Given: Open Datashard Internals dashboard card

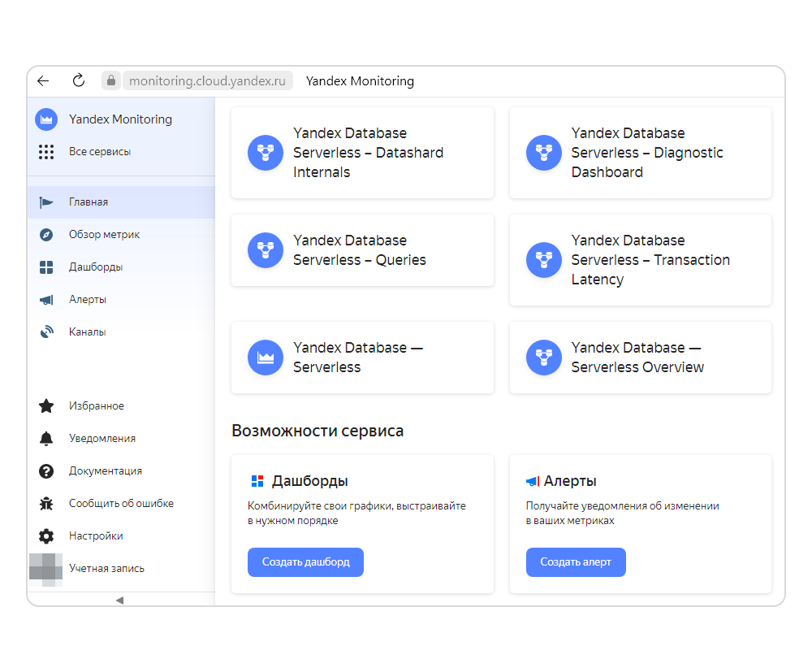Looking at the screenshot, I should pyautogui.click(x=362, y=153).
